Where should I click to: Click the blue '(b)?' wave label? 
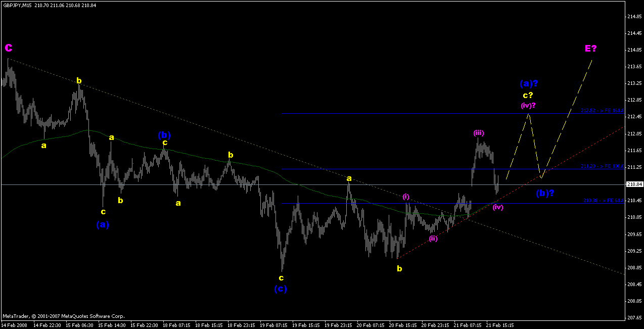pos(545,193)
